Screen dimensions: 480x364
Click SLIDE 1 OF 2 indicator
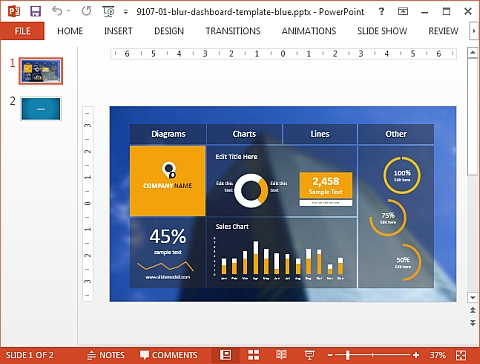pyautogui.click(x=29, y=355)
